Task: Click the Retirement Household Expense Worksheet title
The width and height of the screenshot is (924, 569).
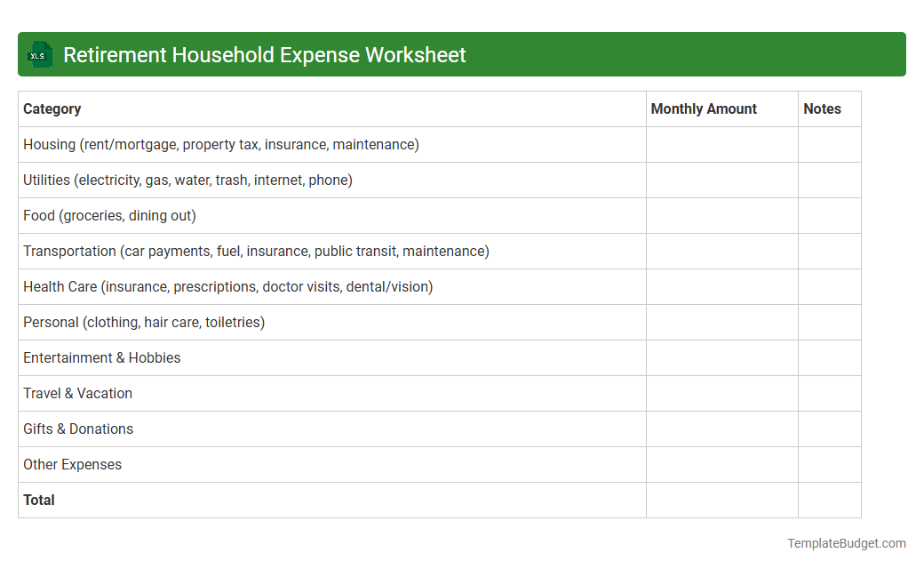Action: pos(264,54)
